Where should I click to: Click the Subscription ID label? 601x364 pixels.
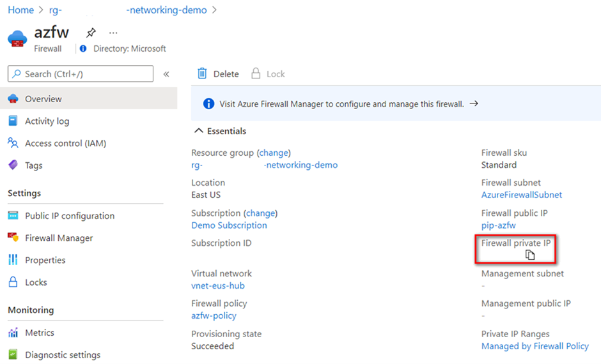(221, 243)
